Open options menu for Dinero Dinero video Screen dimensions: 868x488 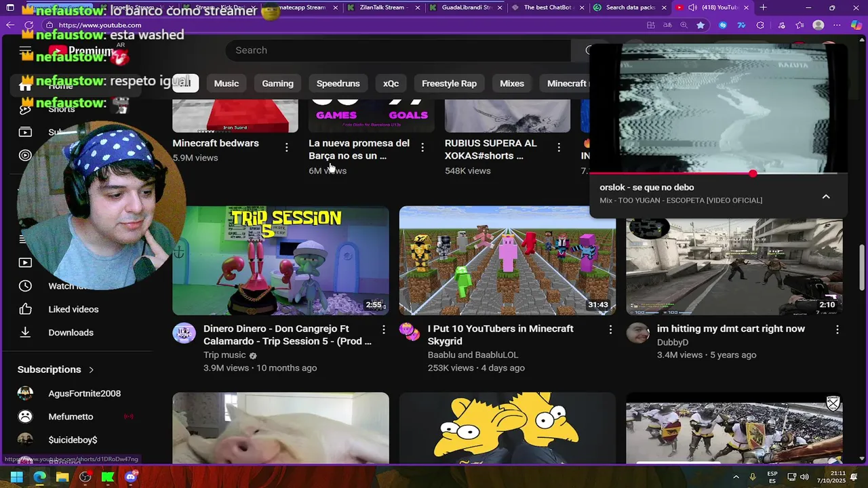384,329
